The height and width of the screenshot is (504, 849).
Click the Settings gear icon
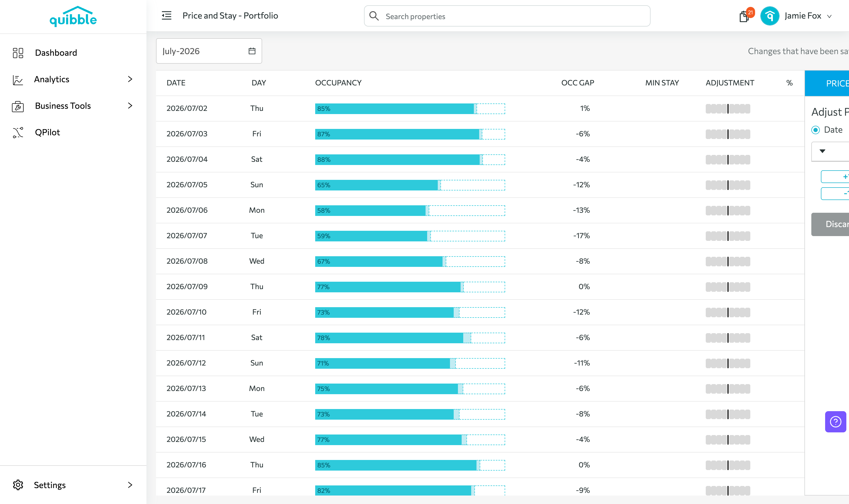click(18, 485)
